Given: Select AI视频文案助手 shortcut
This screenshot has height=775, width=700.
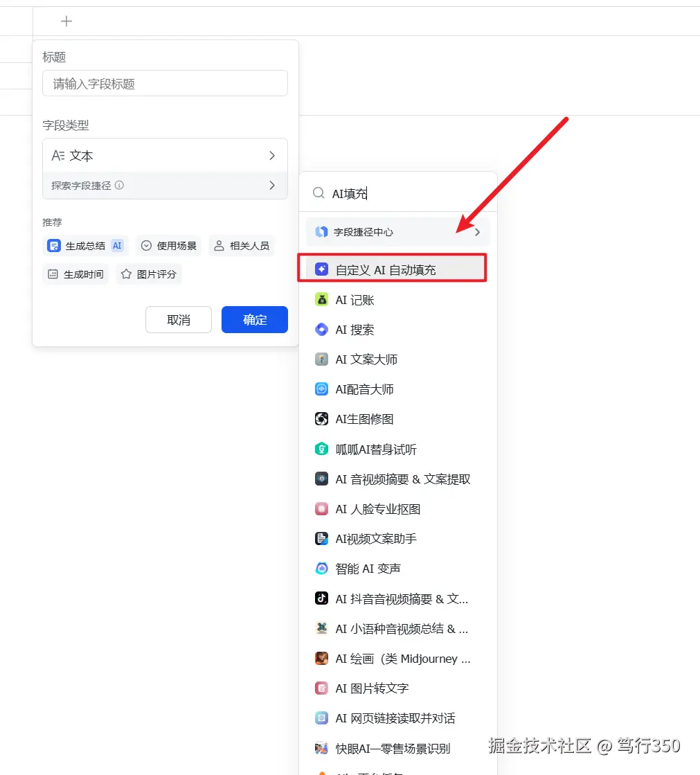Looking at the screenshot, I should [x=397, y=538].
